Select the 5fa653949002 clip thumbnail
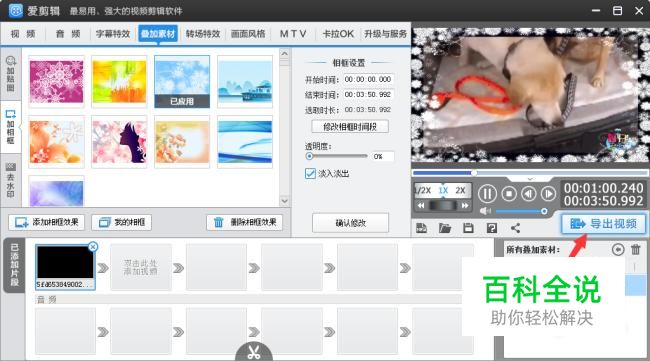650x361 pixels. pyautogui.click(x=65, y=267)
